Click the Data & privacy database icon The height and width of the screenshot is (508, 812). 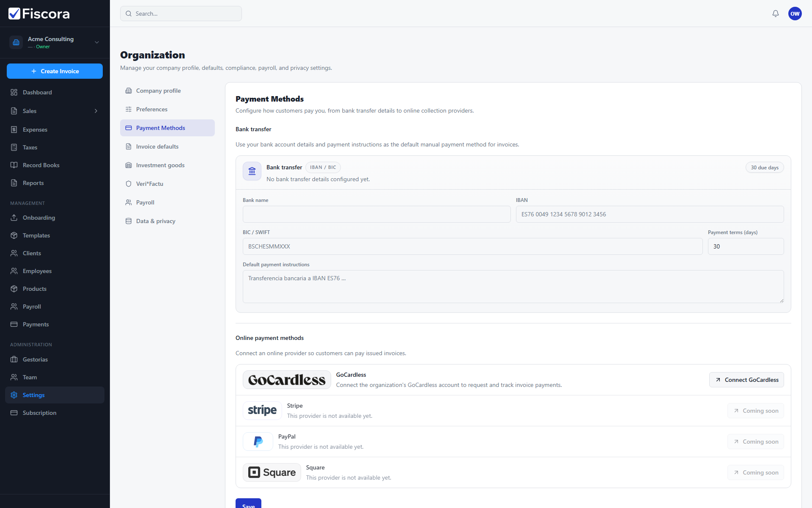point(129,221)
